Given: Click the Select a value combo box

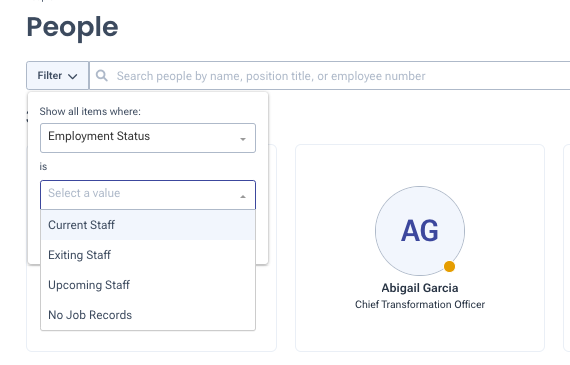Looking at the screenshot, I should (148, 195).
